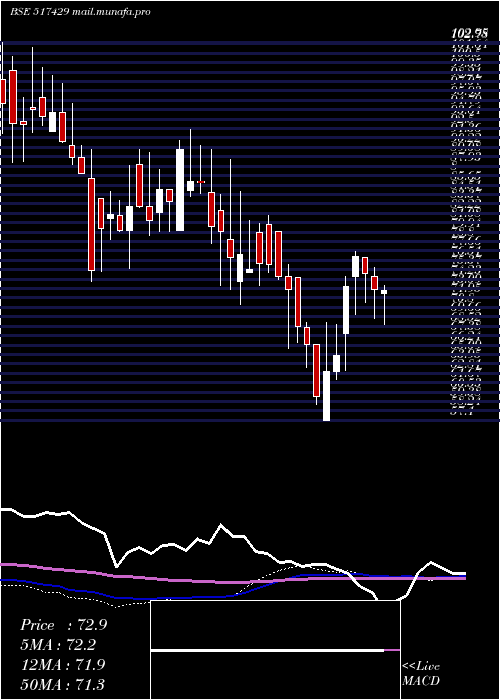Select the '12MA : 71.9' value

62,665
